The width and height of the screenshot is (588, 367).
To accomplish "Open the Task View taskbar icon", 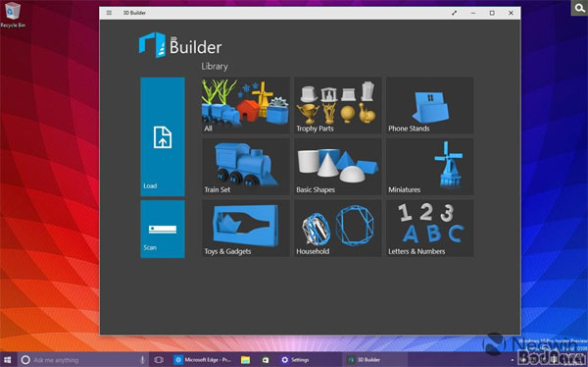I will [159, 360].
